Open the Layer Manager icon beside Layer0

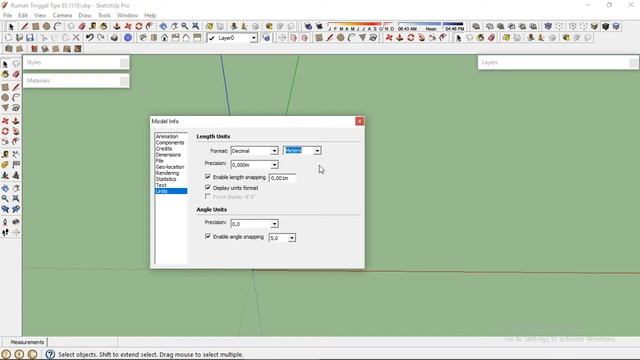point(266,38)
